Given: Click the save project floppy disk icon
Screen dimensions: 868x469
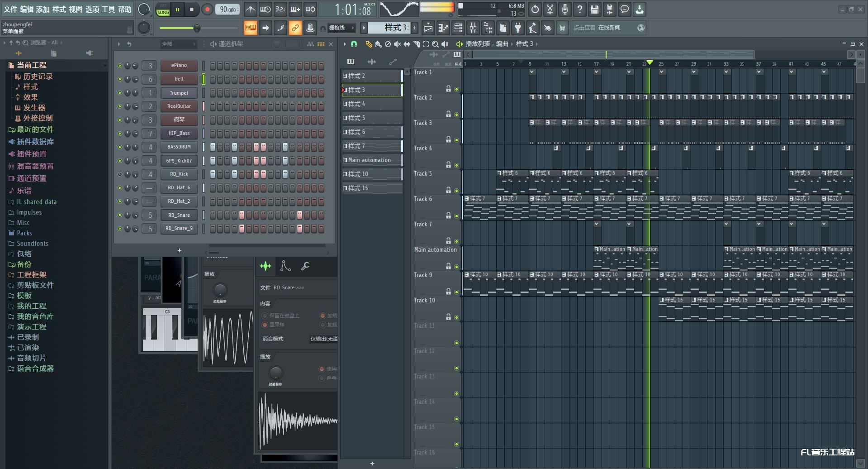Looking at the screenshot, I should tap(594, 9).
